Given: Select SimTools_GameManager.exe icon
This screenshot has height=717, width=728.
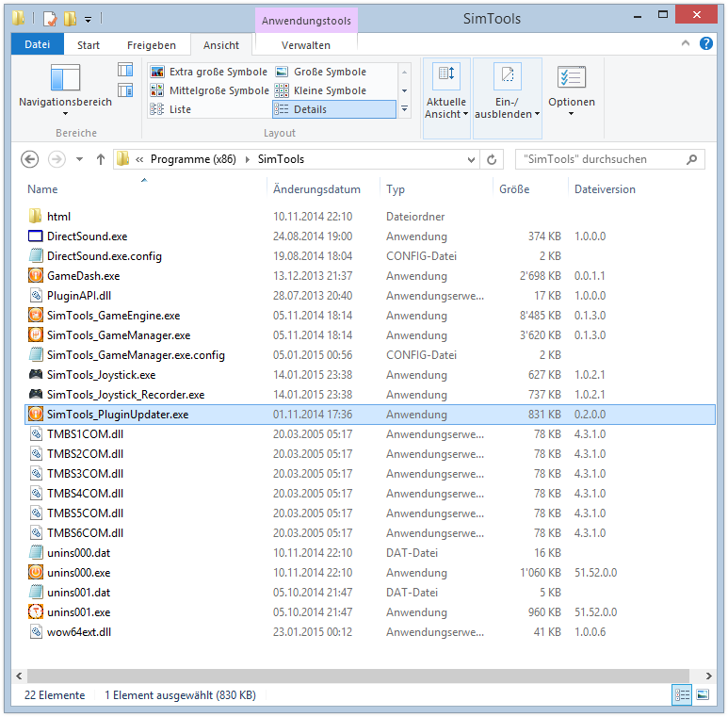Looking at the screenshot, I should tap(35, 334).
